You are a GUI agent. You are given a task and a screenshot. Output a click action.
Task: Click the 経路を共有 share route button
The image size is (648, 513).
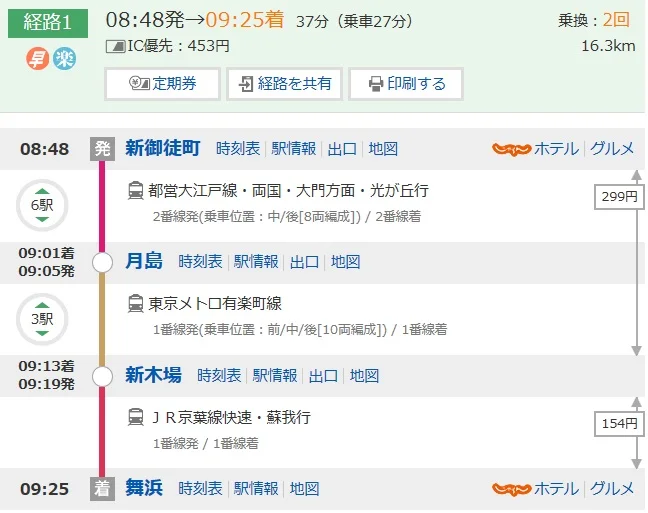[284, 84]
